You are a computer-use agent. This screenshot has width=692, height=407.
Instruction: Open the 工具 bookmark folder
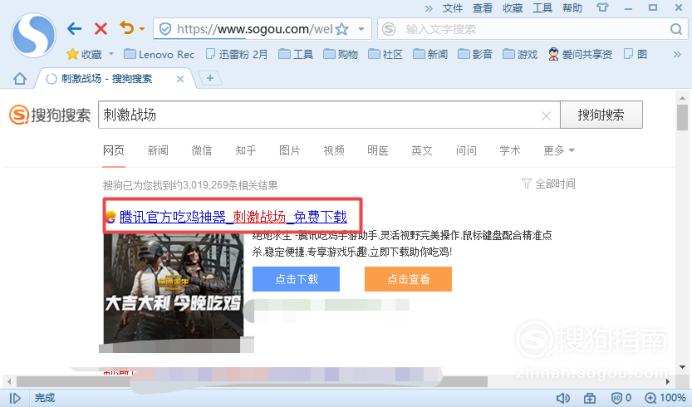[296, 54]
